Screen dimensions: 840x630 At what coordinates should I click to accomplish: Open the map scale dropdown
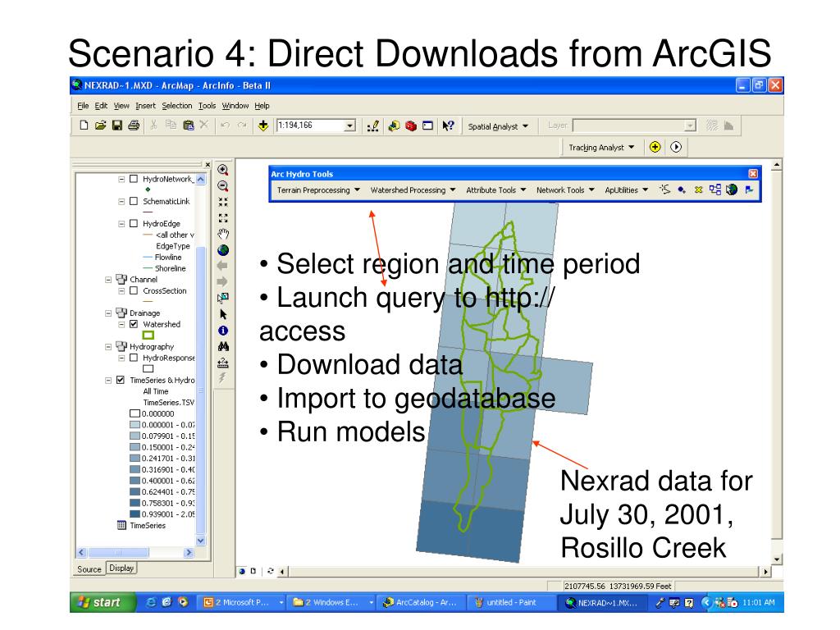[x=349, y=126]
